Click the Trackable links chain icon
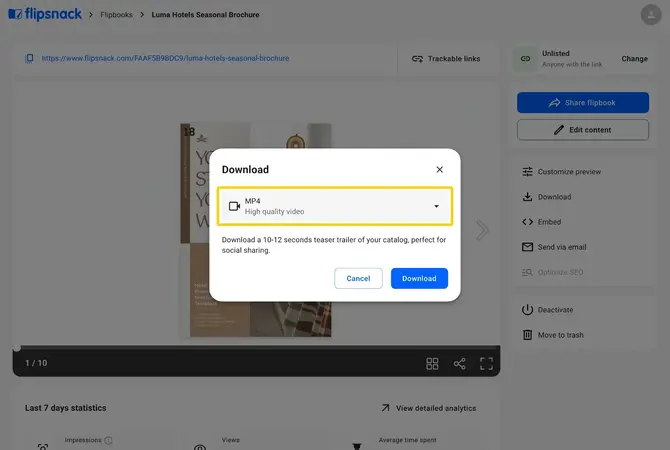670x450 pixels. point(417,59)
